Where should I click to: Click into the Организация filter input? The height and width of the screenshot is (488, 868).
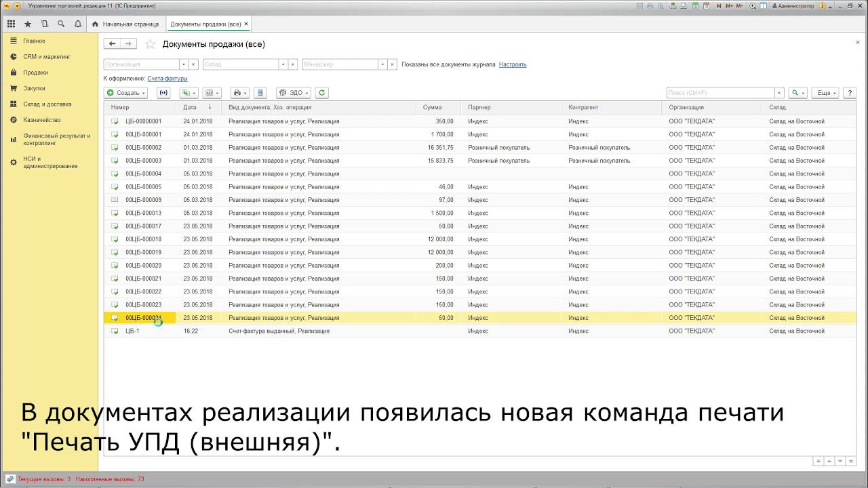[x=141, y=64]
